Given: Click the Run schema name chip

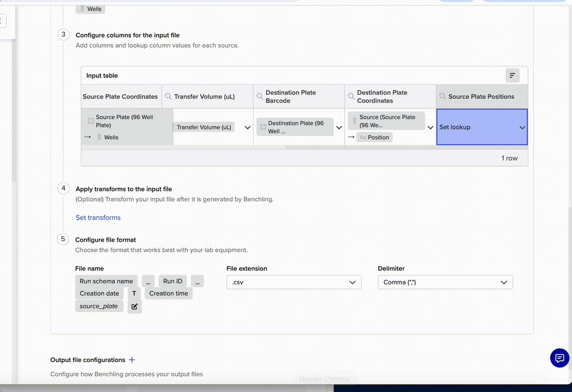Looking at the screenshot, I should coord(106,281).
